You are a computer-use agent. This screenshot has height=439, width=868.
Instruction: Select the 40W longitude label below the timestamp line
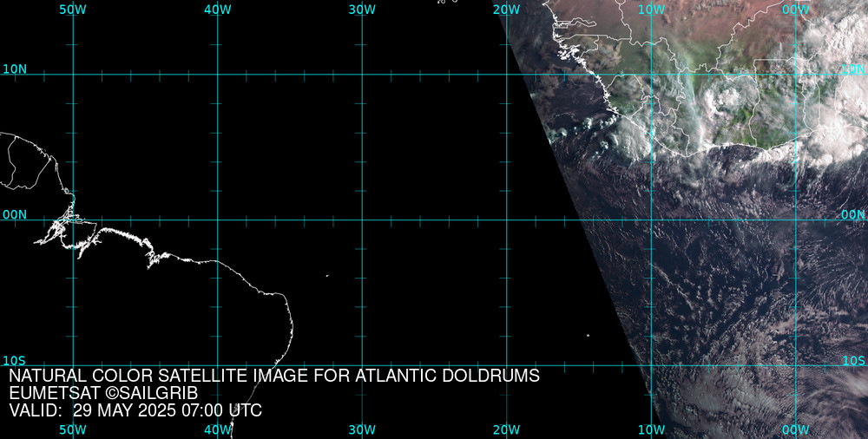coord(218,430)
